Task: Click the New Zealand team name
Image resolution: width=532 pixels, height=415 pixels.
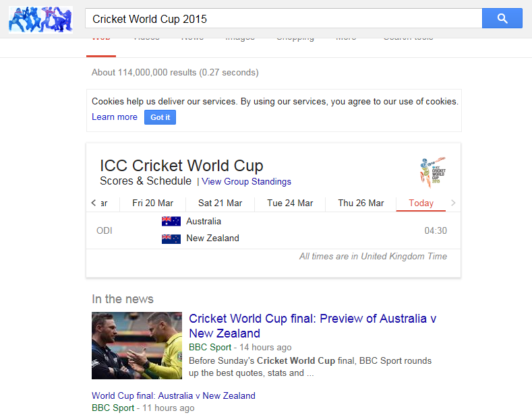Action: point(212,238)
